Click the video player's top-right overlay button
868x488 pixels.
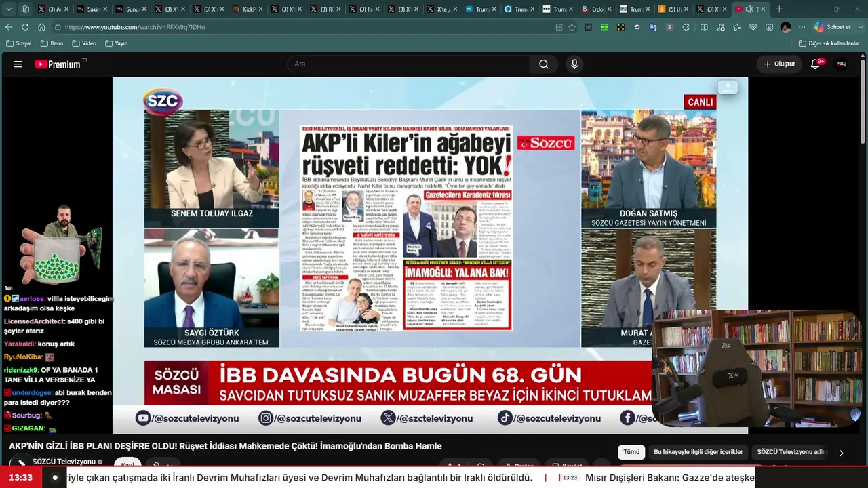pyautogui.click(x=728, y=87)
